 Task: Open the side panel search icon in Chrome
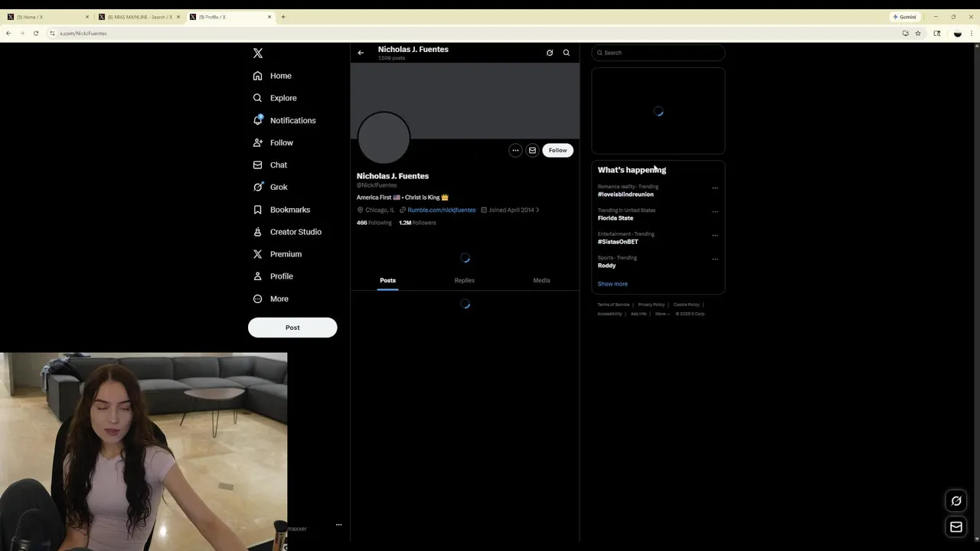pos(937,33)
